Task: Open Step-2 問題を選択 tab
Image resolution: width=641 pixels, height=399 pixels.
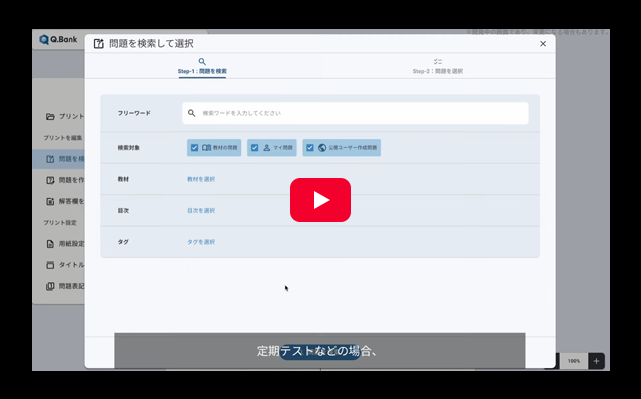Action: pos(438,67)
